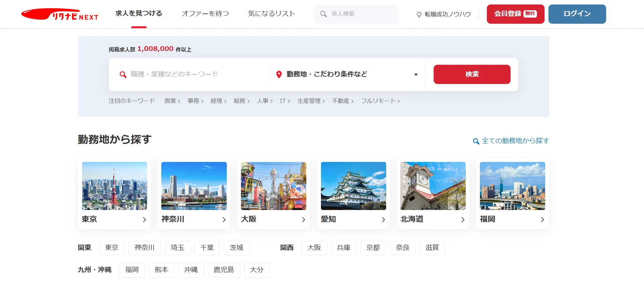Select the 滋賀 region chip
Image resolution: width=644 pixels, height=303 pixels.
432,248
